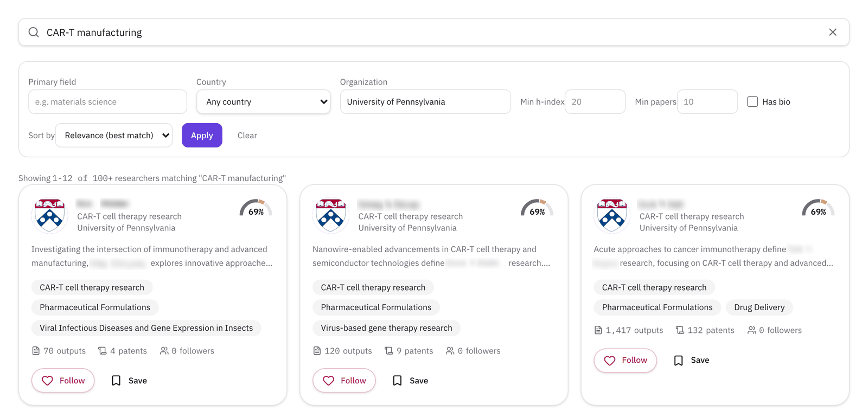Clear all filters
The width and height of the screenshot is (868, 411).
tap(247, 136)
